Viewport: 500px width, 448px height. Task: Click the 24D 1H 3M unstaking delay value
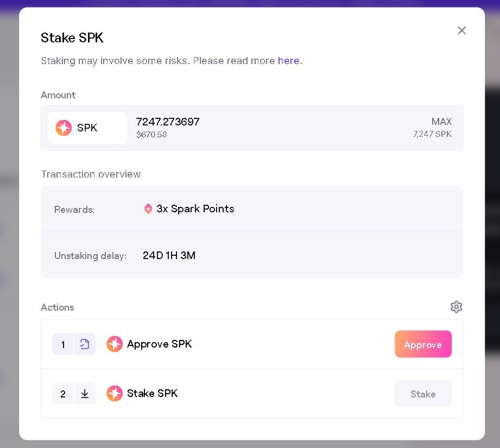(169, 255)
